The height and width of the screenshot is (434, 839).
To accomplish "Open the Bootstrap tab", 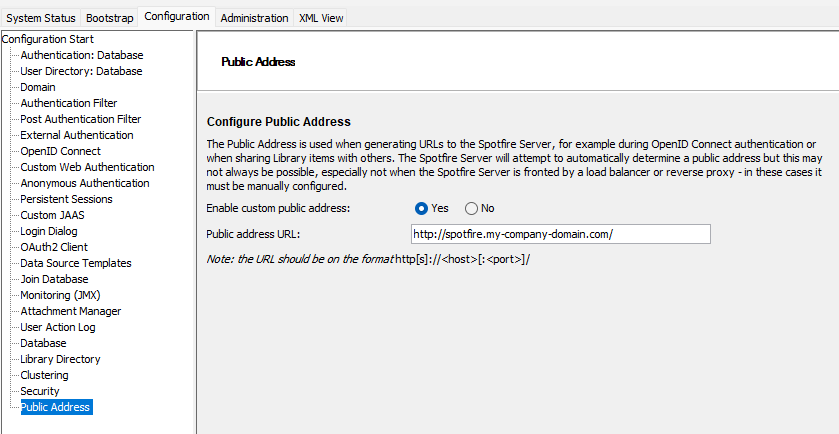I will (x=109, y=18).
